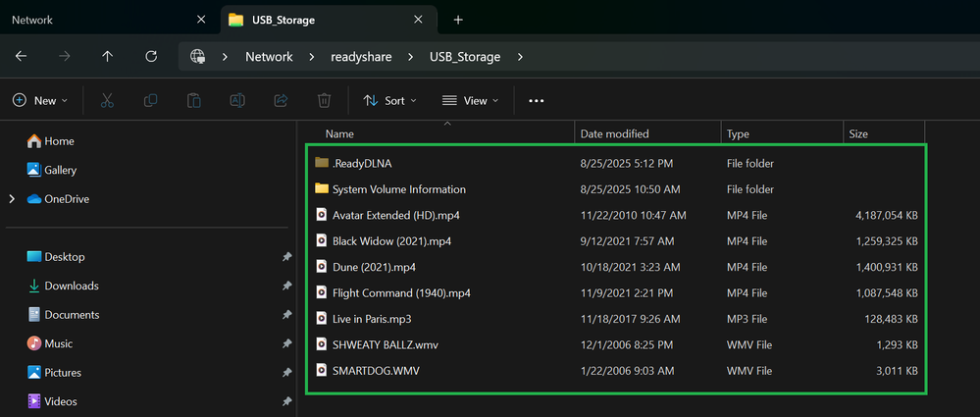Image resolution: width=980 pixels, height=417 pixels.
Task: Select SMARTDOG.WMV file
Action: 616,371
